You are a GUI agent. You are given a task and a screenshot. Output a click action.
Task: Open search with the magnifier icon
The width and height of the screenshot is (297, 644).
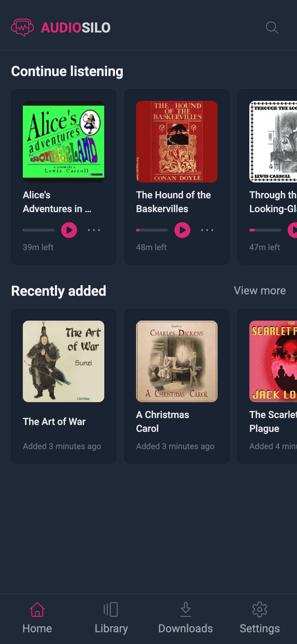pos(272,28)
